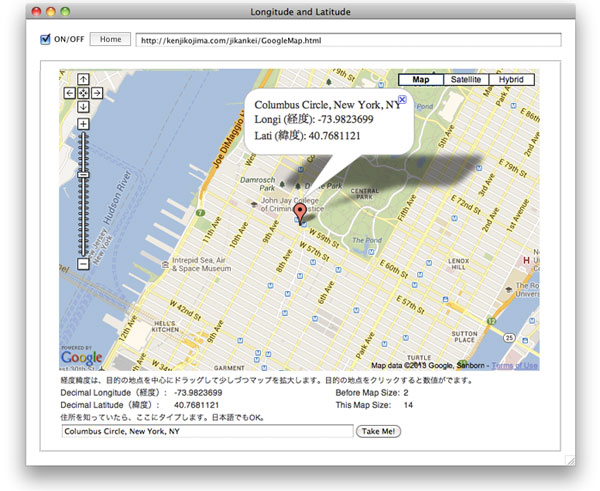Zoom out with the minus button
Image resolution: width=600 pixels, height=491 pixels.
pos(83,264)
